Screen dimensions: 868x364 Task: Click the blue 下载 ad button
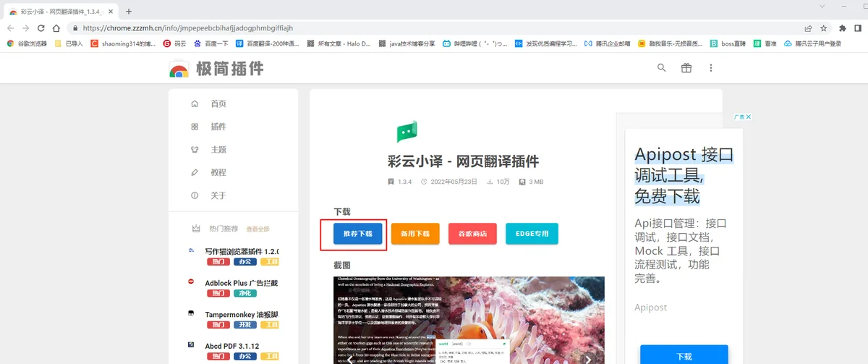point(683,355)
